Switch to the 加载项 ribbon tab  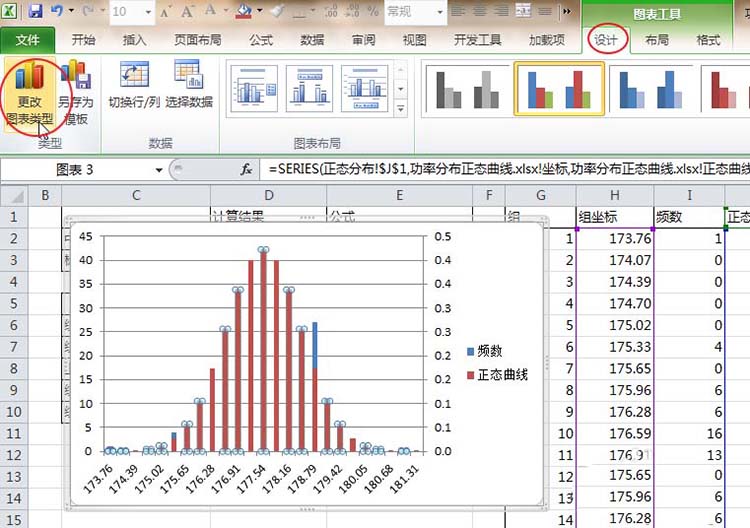(547, 40)
